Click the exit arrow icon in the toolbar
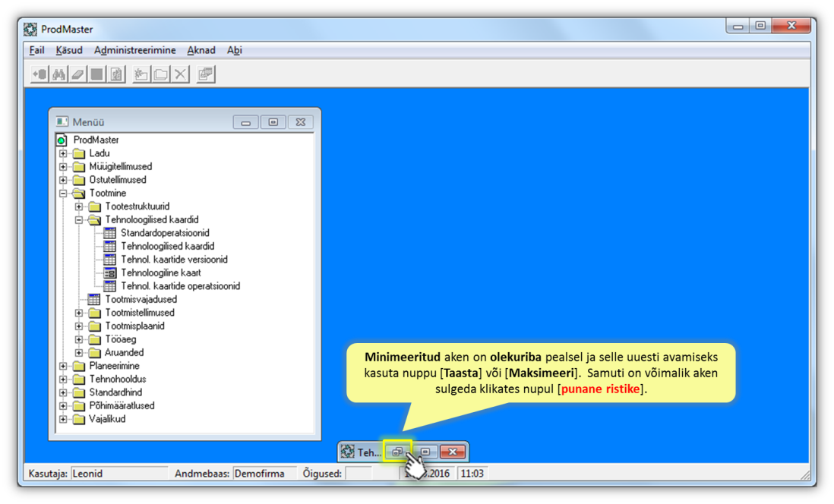The image size is (834, 504). pos(39,74)
